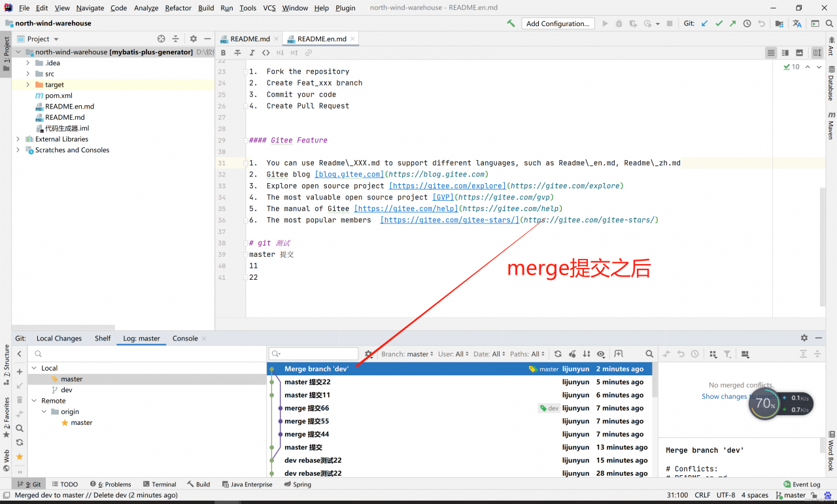The image size is (837, 504).
Task: Open the log view options eye icon
Action: (601, 354)
